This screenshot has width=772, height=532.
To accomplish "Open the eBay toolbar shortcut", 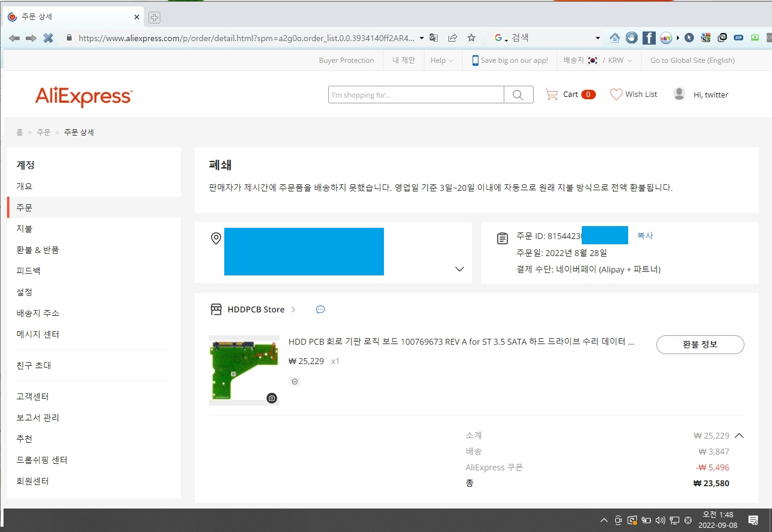I will click(666, 38).
